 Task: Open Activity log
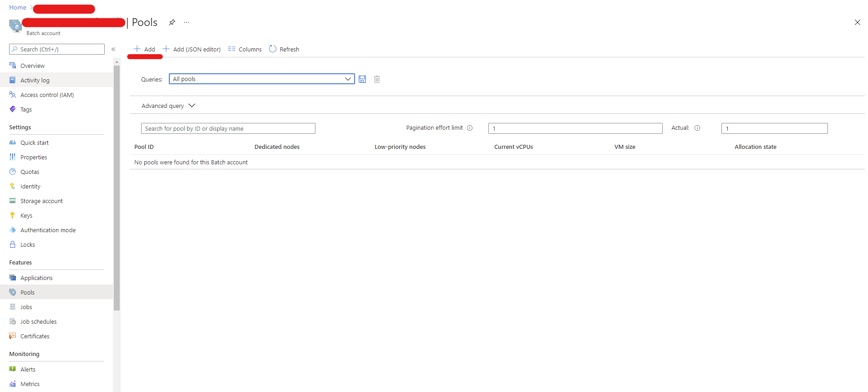[56, 80]
